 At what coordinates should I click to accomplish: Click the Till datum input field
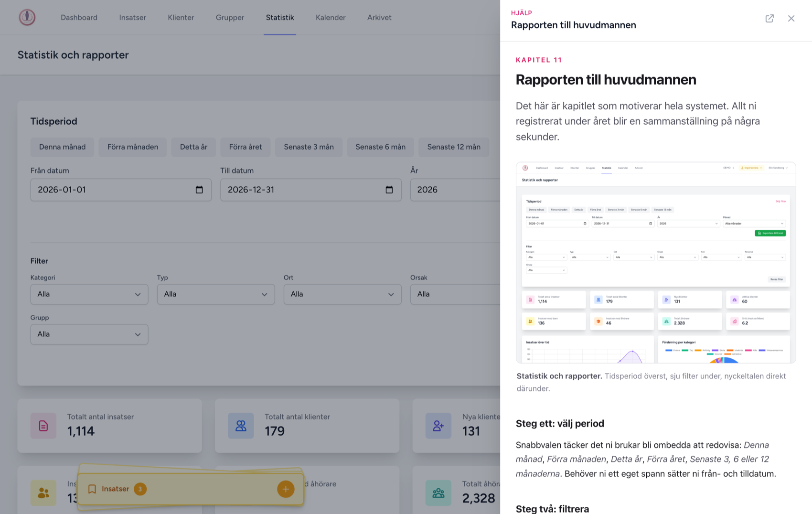(311, 190)
